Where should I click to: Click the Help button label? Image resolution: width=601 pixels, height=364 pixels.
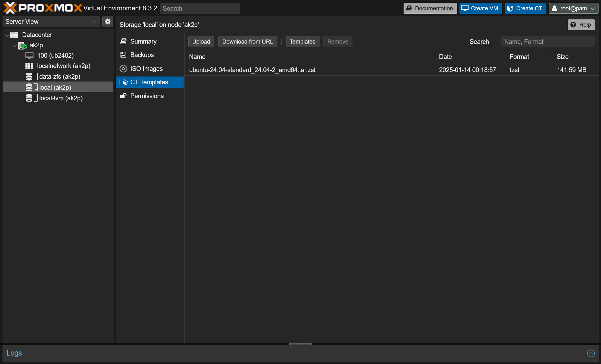585,25
